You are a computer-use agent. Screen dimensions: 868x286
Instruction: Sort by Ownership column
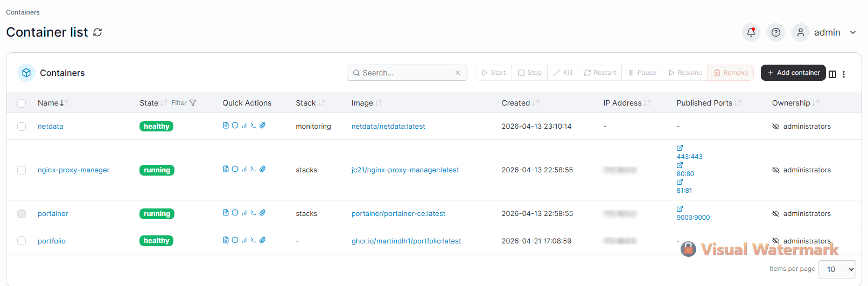coord(796,103)
